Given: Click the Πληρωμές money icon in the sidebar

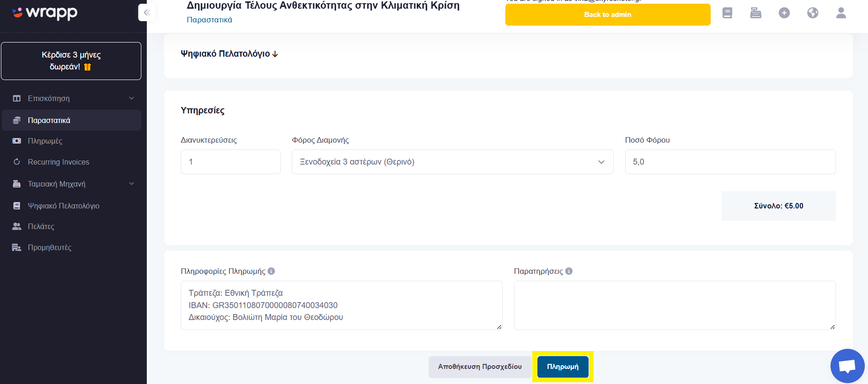Looking at the screenshot, I should tap(17, 141).
